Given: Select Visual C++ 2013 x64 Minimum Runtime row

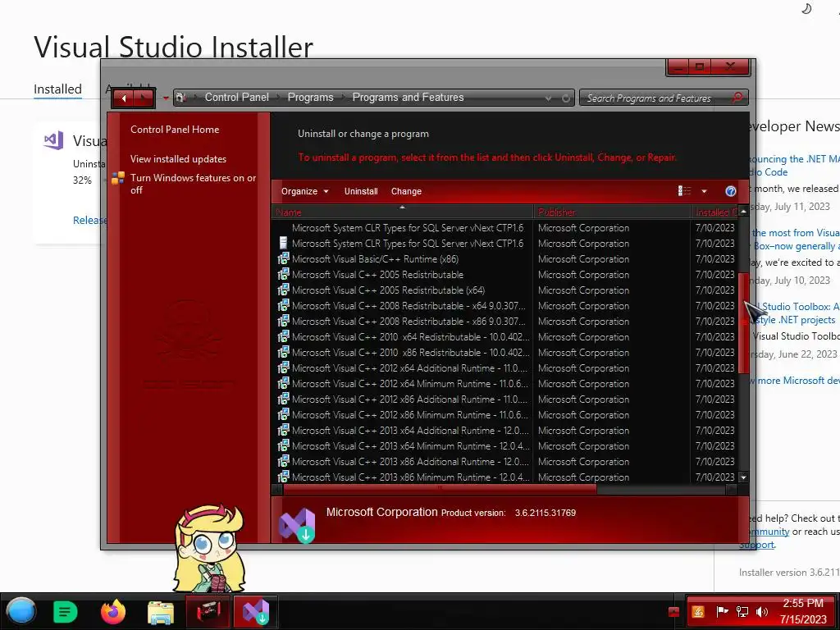Looking at the screenshot, I should 505,445.
